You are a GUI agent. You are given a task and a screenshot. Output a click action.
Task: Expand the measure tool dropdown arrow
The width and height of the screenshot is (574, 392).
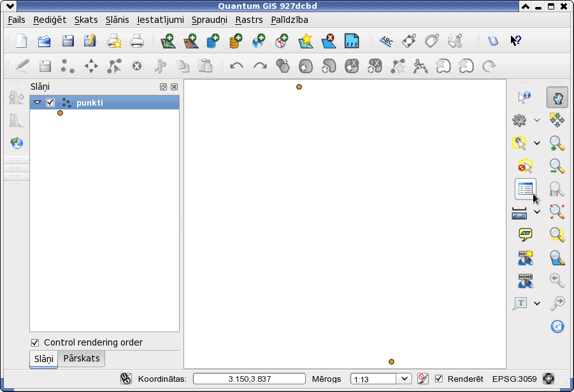tap(536, 212)
